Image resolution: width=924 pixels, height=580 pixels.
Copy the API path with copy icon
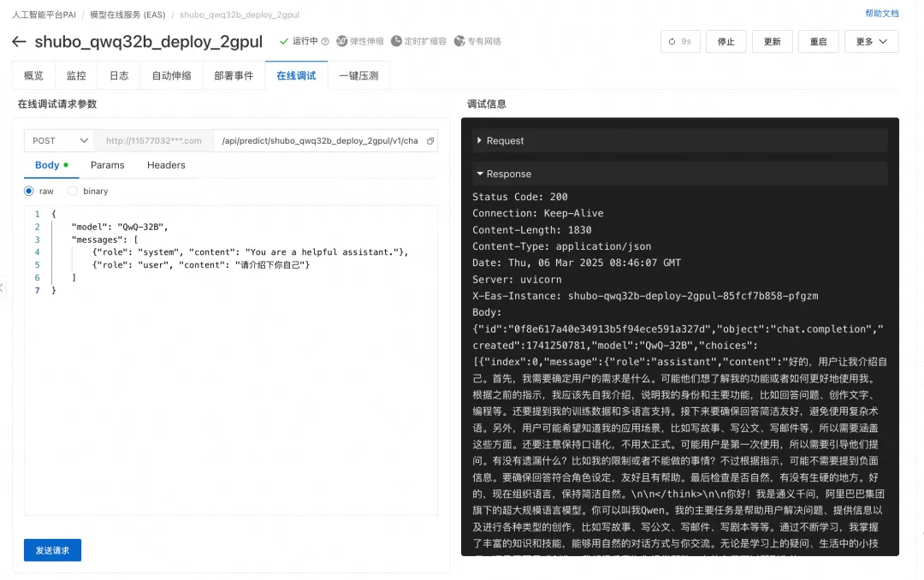430,141
